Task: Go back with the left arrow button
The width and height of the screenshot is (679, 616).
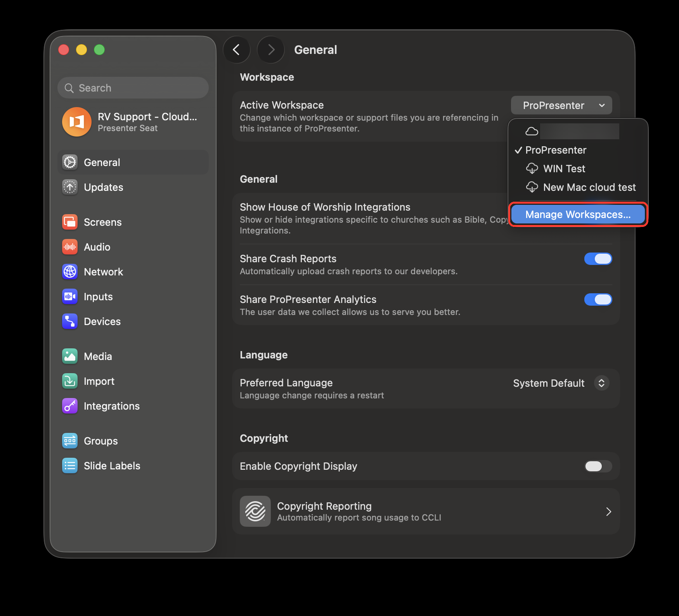Action: (236, 50)
